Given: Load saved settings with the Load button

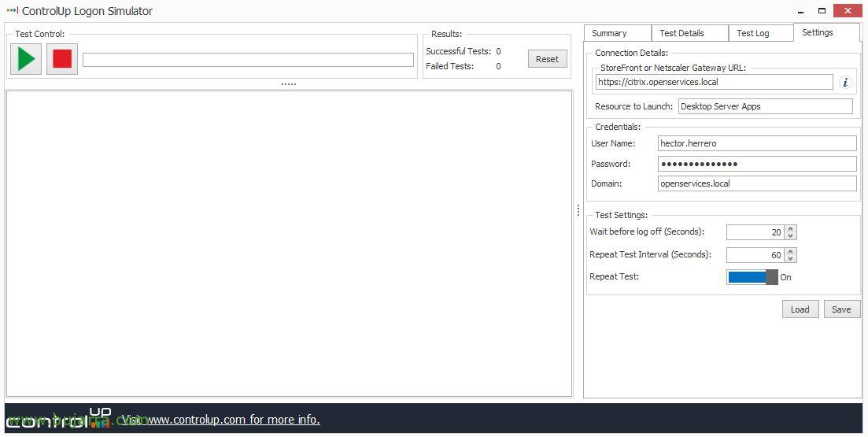Looking at the screenshot, I should (800, 309).
